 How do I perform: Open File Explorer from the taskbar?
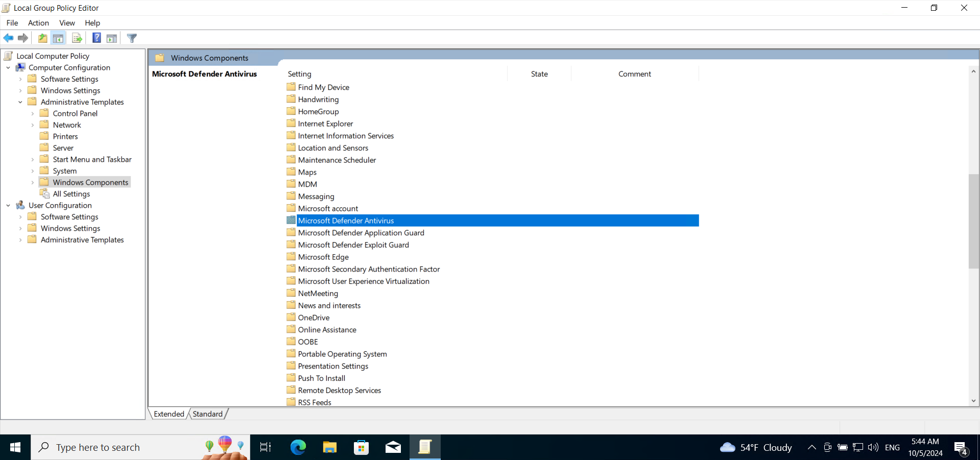[330, 447]
